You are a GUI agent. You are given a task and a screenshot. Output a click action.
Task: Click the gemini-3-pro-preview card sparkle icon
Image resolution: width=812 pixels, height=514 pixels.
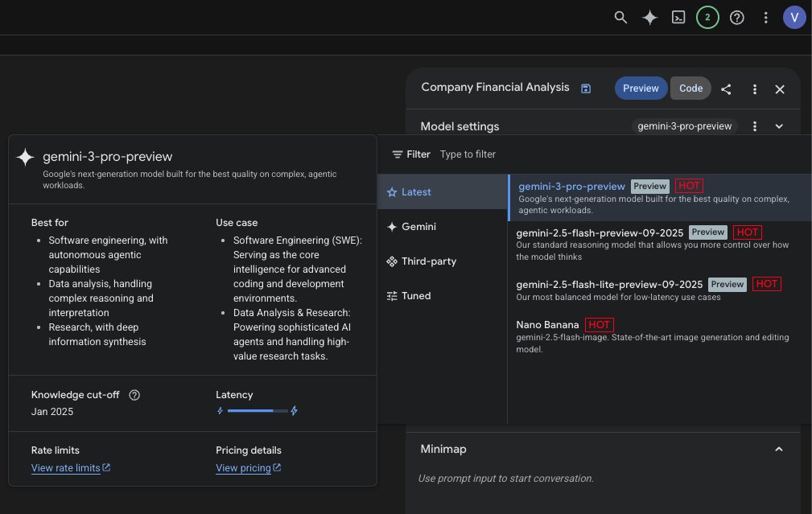pyautogui.click(x=25, y=157)
